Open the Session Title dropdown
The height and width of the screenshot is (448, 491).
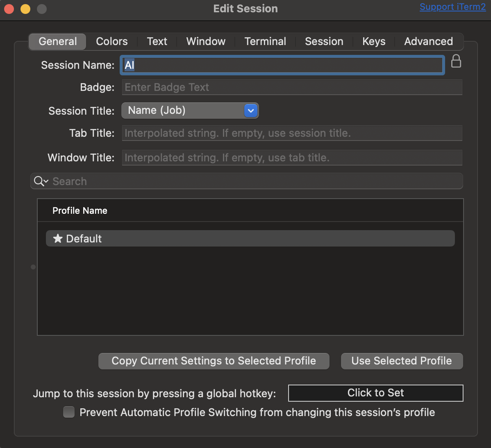point(250,111)
